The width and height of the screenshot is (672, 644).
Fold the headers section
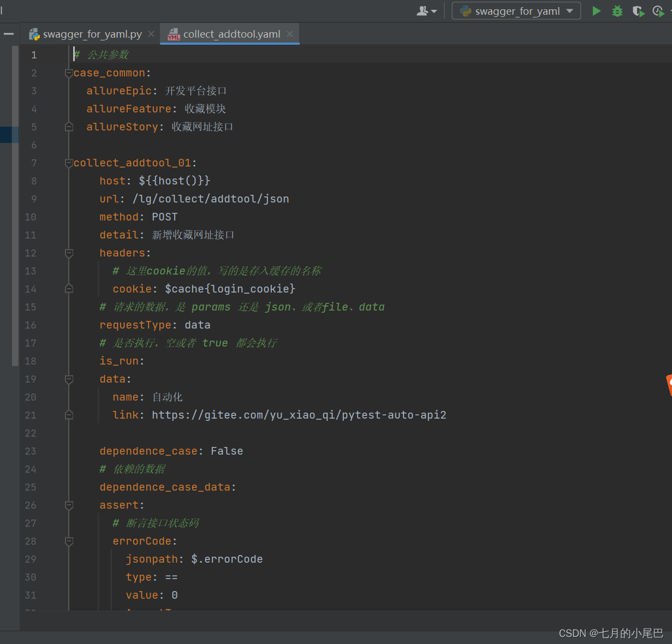click(x=69, y=253)
